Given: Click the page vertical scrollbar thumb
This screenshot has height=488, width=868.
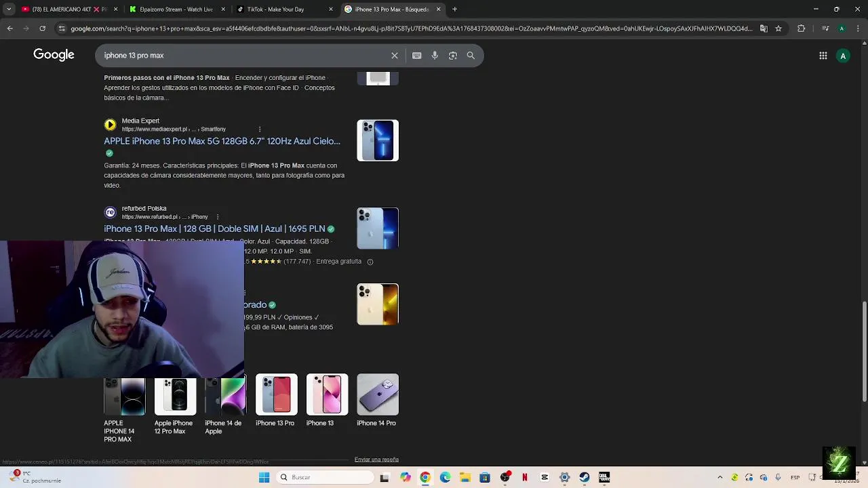Looking at the screenshot, I should (x=864, y=352).
